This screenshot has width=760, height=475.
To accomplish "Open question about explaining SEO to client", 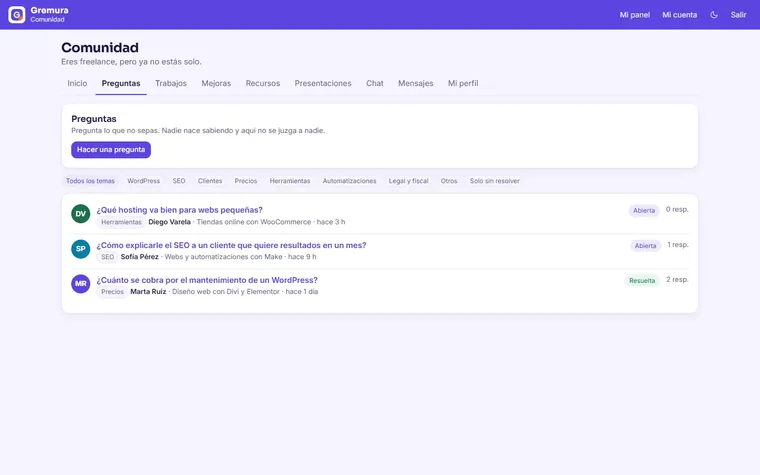I will click(x=231, y=245).
